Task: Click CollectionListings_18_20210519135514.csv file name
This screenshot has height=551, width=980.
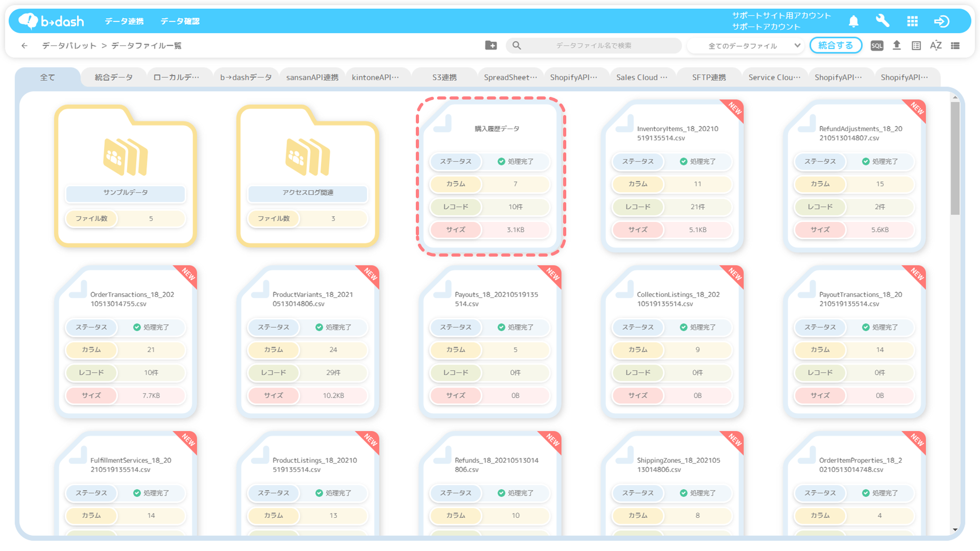Action: [678, 299]
